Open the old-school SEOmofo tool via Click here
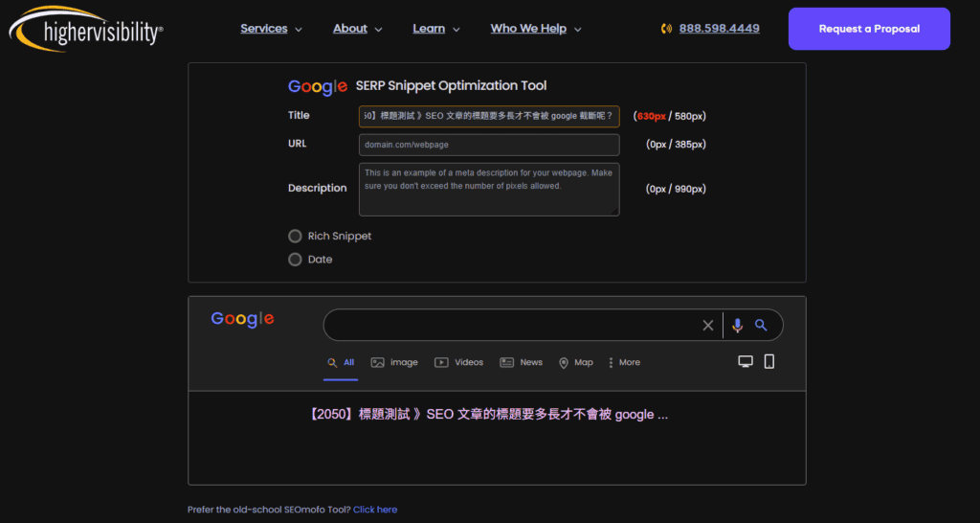This screenshot has width=980, height=523. (375, 510)
